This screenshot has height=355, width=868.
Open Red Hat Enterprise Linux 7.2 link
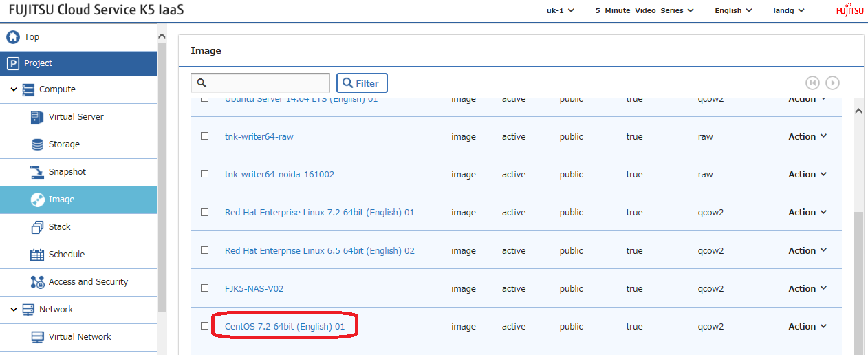tap(319, 212)
